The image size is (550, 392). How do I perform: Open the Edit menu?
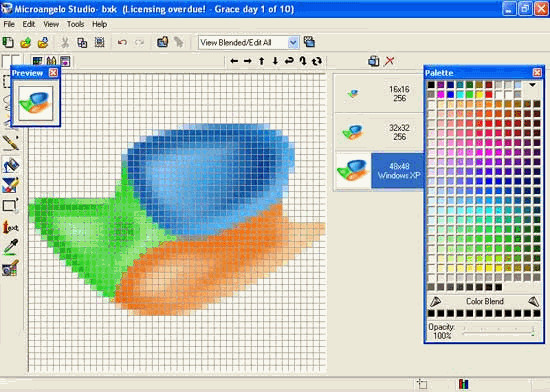[x=28, y=24]
